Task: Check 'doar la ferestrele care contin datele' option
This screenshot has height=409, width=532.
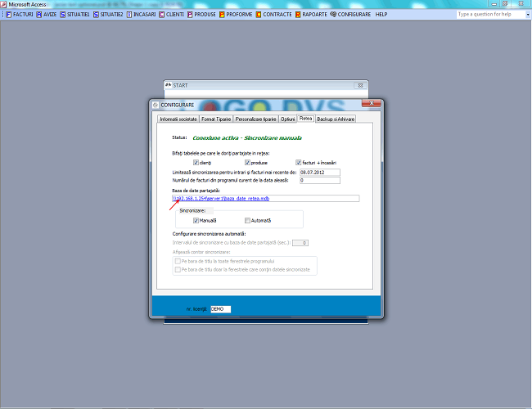Action: (x=178, y=270)
